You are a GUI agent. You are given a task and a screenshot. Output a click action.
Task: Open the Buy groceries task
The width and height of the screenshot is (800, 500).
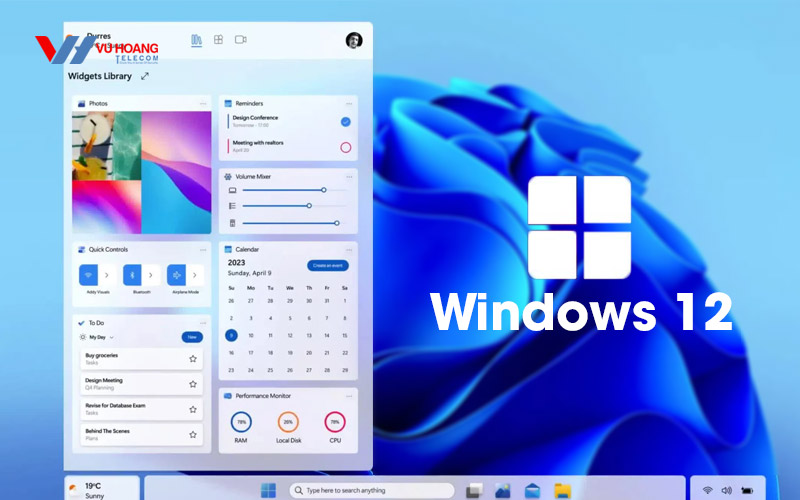point(141,359)
